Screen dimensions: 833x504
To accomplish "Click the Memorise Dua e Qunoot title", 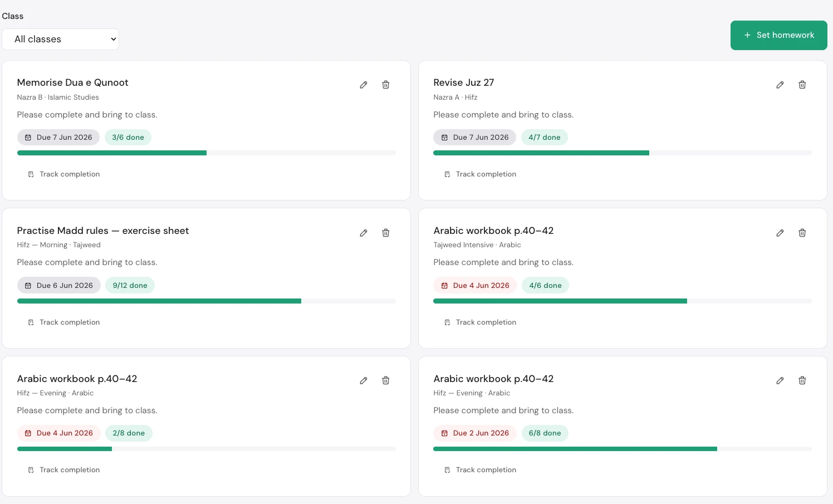I will point(73,82).
